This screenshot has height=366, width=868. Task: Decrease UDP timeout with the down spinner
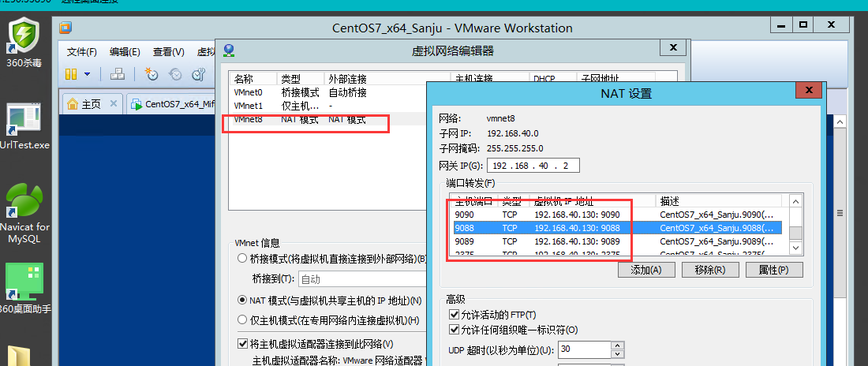617,354
